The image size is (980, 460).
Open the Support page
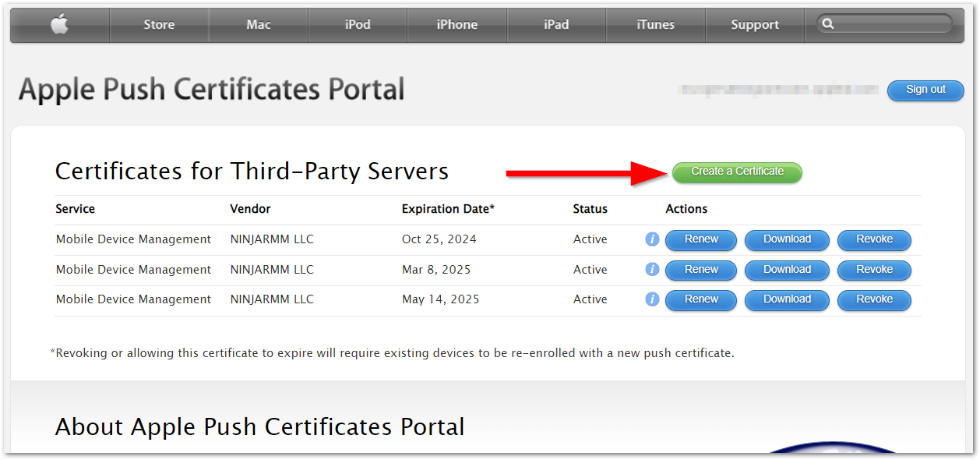[x=754, y=24]
